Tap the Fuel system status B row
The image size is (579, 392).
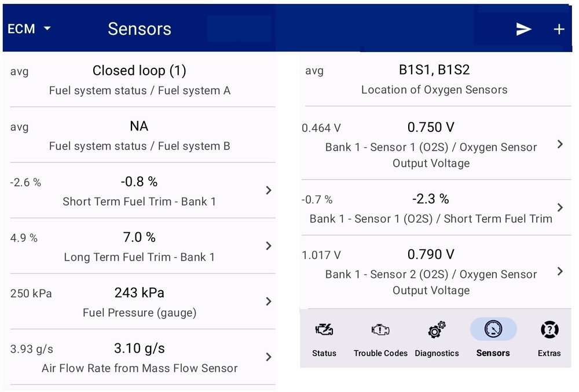coord(139,134)
